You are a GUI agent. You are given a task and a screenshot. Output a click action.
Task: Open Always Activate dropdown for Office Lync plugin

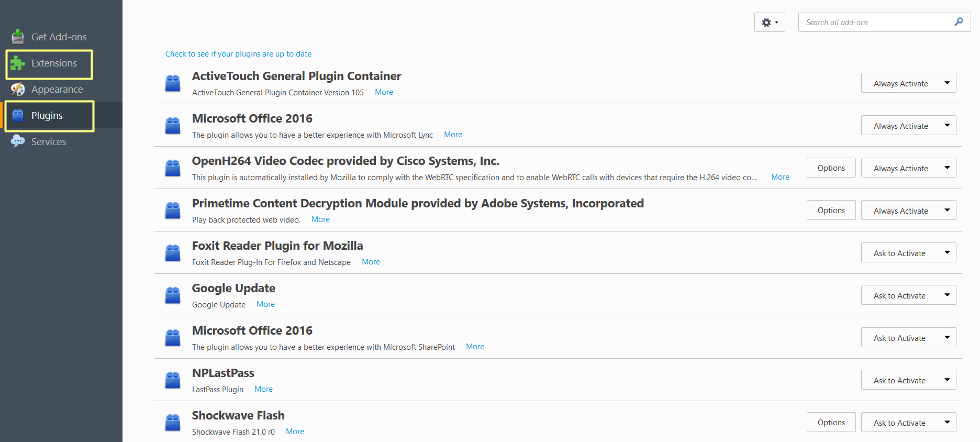click(908, 125)
